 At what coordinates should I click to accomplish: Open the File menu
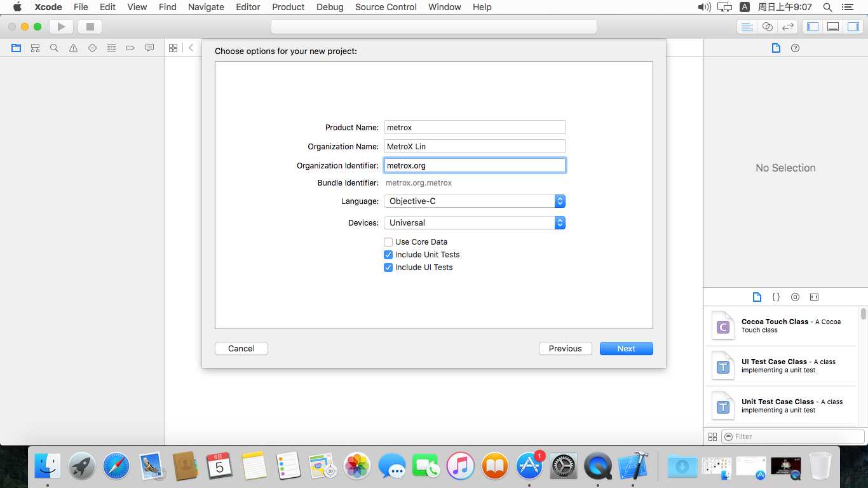pos(81,7)
